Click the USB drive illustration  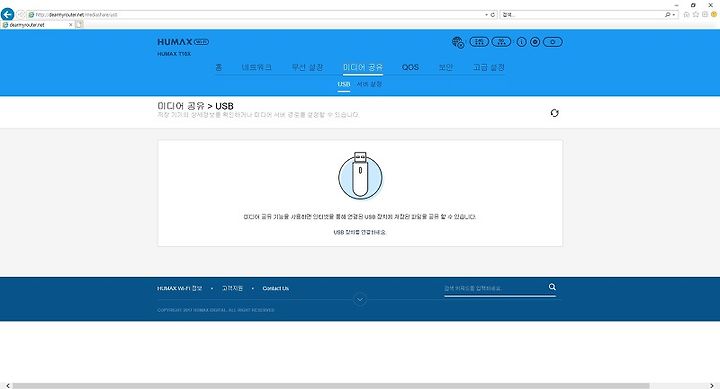coord(360,176)
